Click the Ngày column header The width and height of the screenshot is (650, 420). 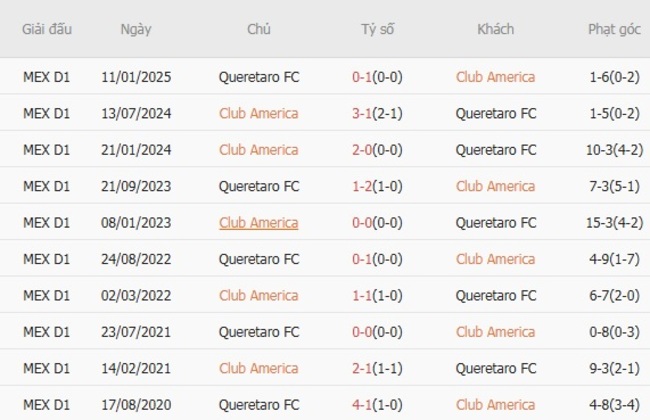(136, 29)
